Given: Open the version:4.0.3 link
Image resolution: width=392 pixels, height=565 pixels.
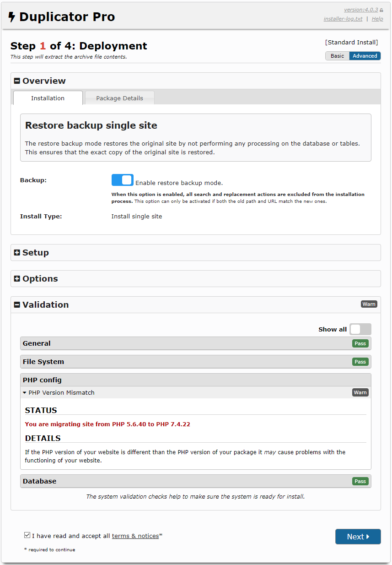Looking at the screenshot, I should tap(361, 10).
